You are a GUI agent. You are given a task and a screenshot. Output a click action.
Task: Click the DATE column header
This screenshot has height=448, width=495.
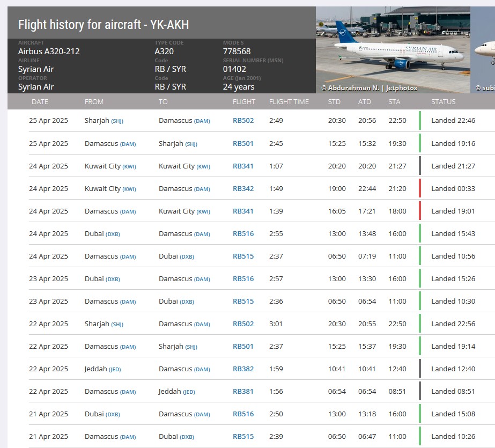pos(40,102)
